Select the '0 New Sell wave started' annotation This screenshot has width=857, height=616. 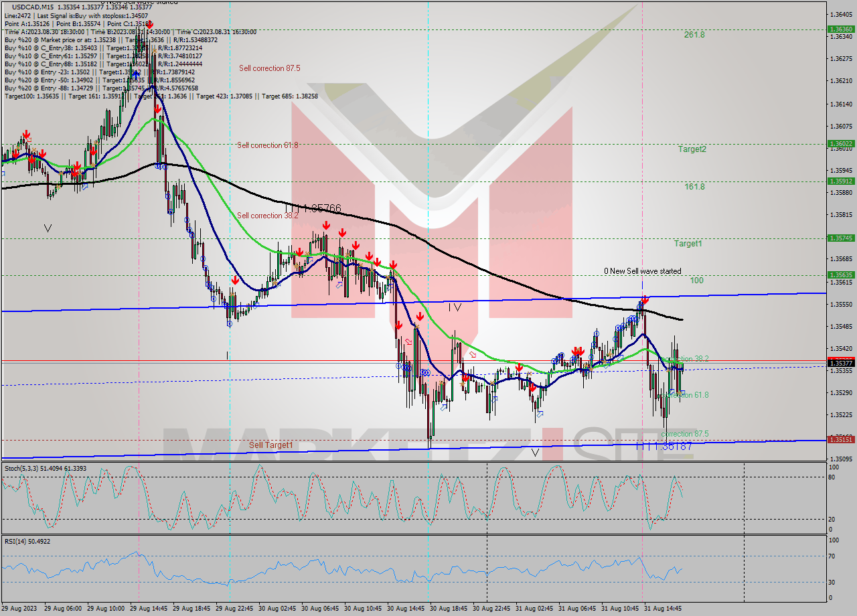click(643, 271)
